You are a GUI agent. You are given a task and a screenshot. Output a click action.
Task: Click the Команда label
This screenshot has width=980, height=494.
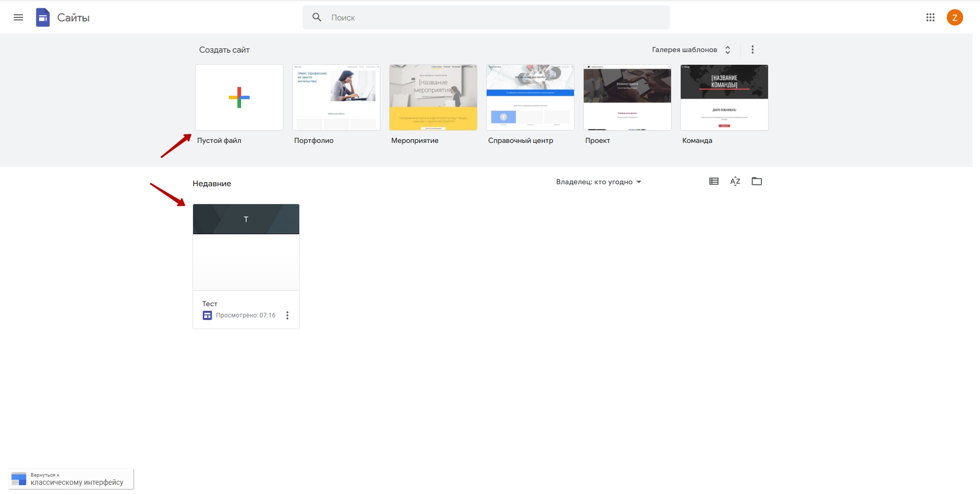[x=697, y=140]
